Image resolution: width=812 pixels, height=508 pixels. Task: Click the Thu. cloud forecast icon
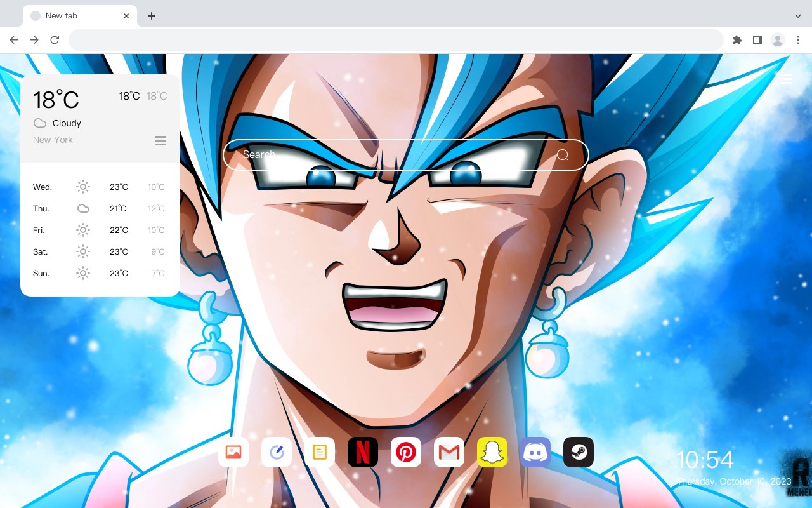coord(83,208)
